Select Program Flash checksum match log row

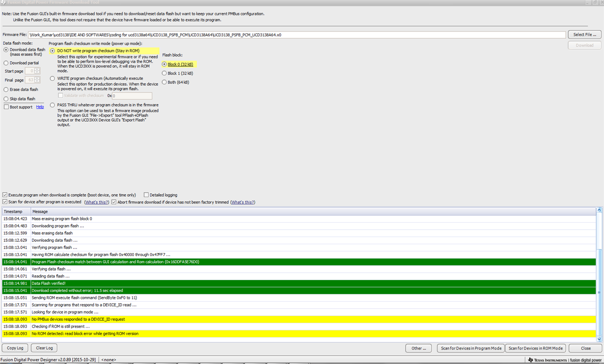pyautogui.click(x=299, y=261)
